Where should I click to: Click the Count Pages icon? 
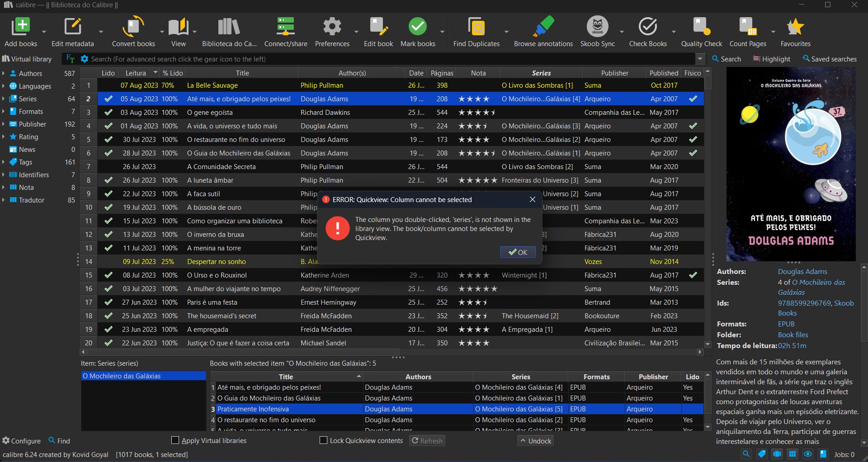pyautogui.click(x=747, y=27)
